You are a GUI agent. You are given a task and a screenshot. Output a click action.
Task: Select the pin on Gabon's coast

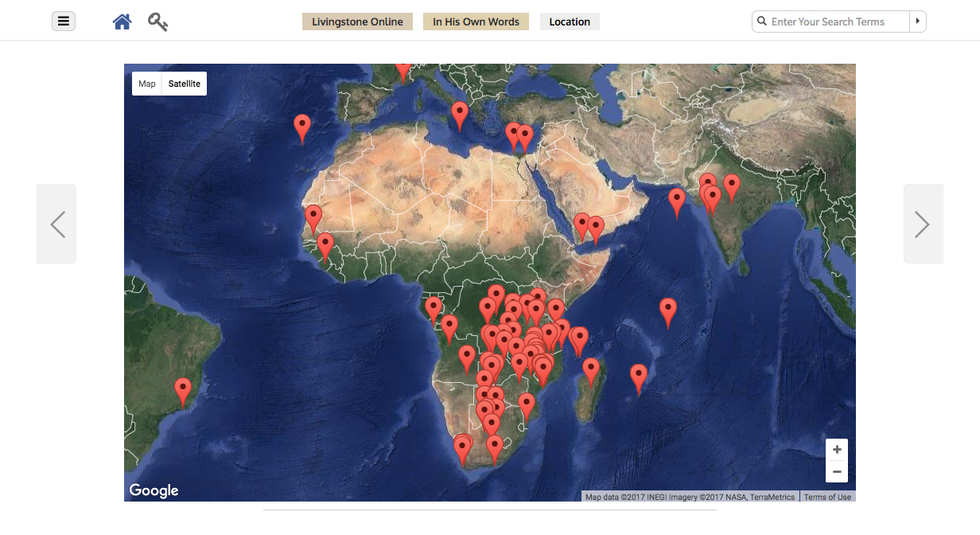pyautogui.click(x=434, y=311)
